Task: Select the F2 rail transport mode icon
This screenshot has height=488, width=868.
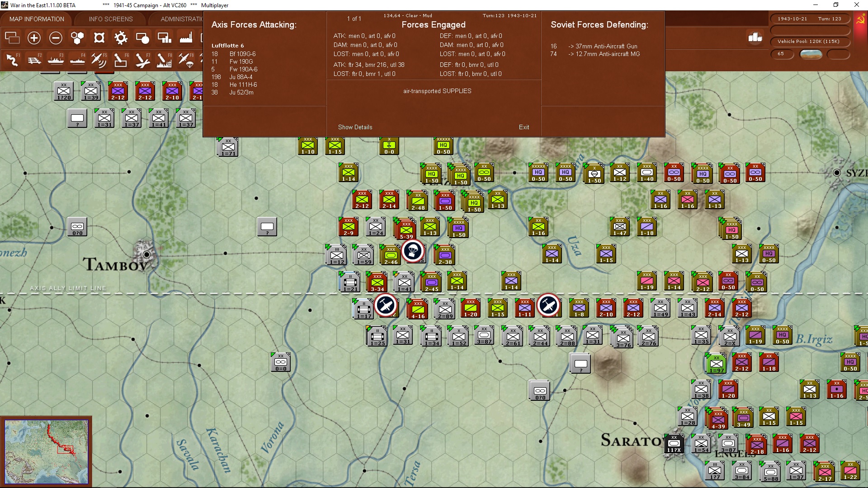Action: tap(34, 60)
